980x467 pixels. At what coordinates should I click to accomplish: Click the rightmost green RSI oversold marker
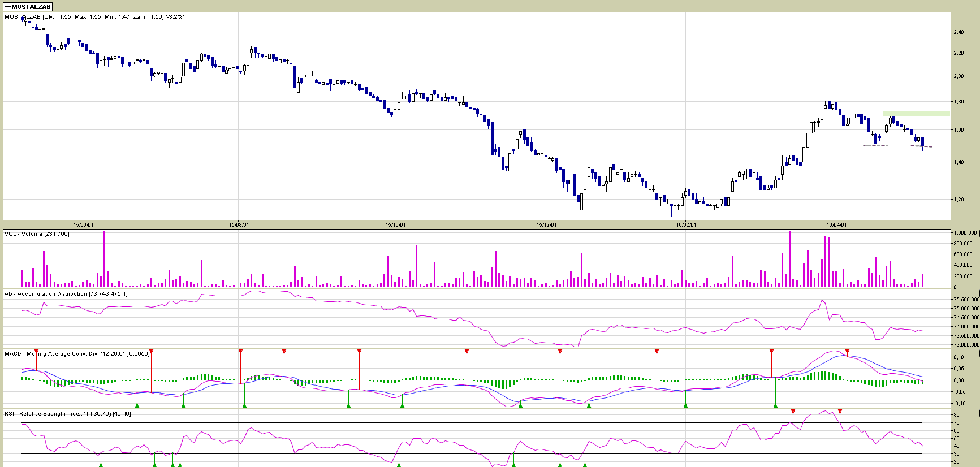585,464
